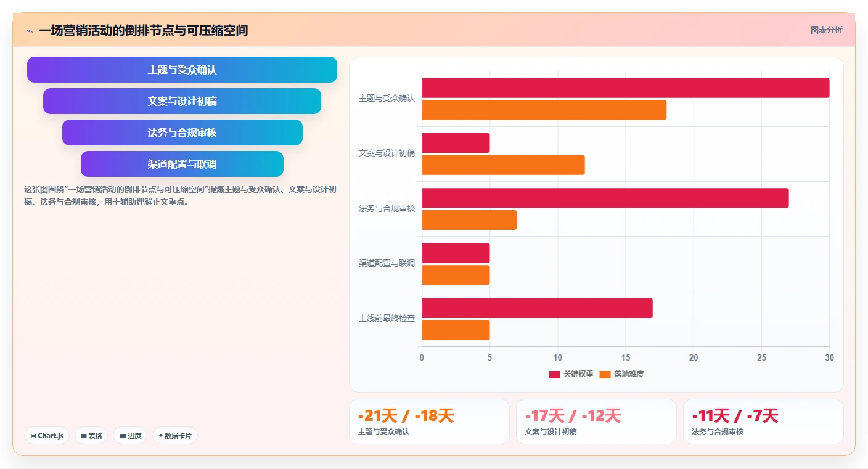Click the orange bar for 法务与合规审核
Image resolution: width=868 pixels, height=469 pixels.
(469, 220)
